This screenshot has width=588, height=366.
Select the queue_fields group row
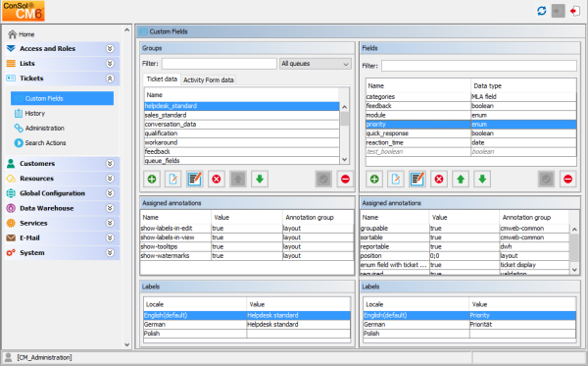pyautogui.click(x=242, y=161)
